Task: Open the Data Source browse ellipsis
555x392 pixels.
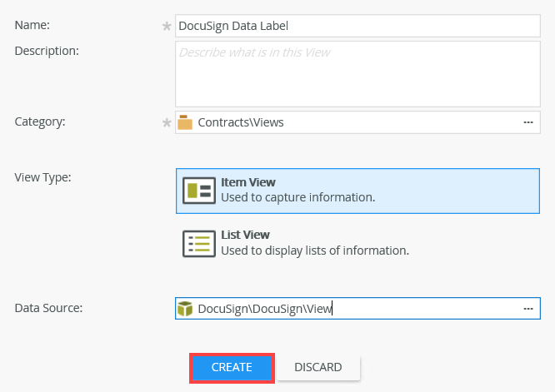Action: (527, 309)
